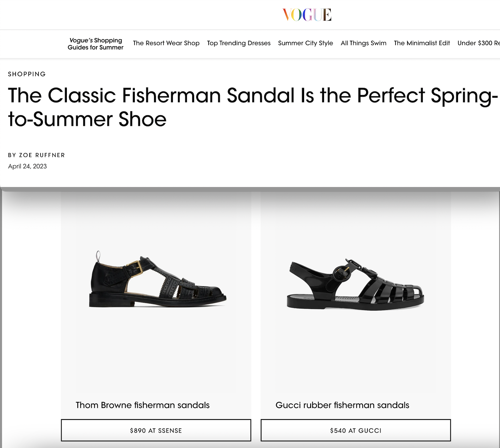The height and width of the screenshot is (448, 500).
Task: Click the Vogue logo
Action: [x=307, y=15]
